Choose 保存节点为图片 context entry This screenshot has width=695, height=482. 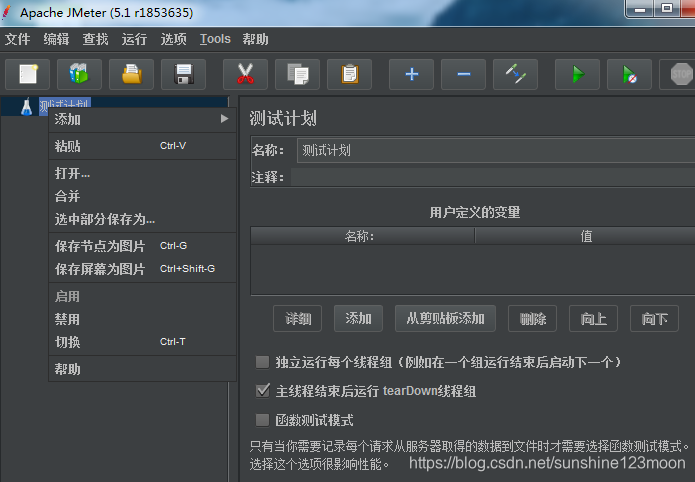[x=142, y=246]
